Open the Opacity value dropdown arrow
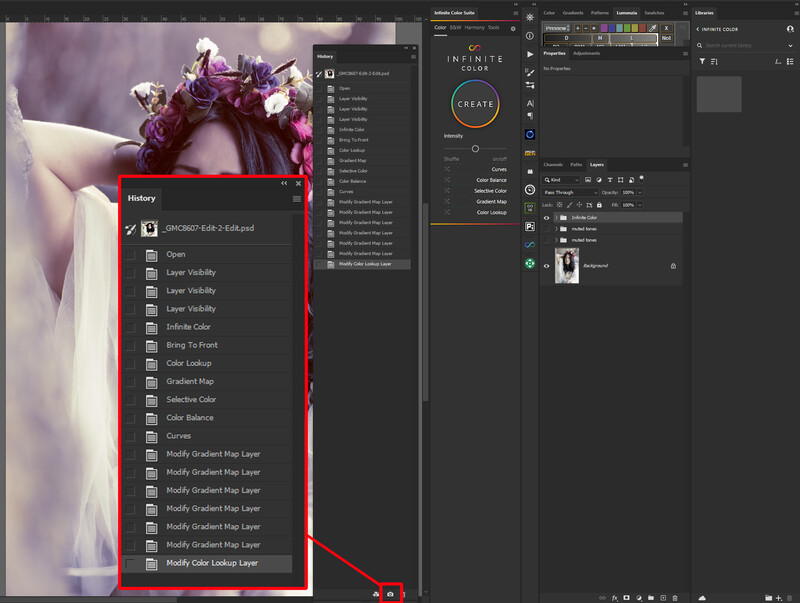This screenshot has width=800, height=603. pos(640,192)
